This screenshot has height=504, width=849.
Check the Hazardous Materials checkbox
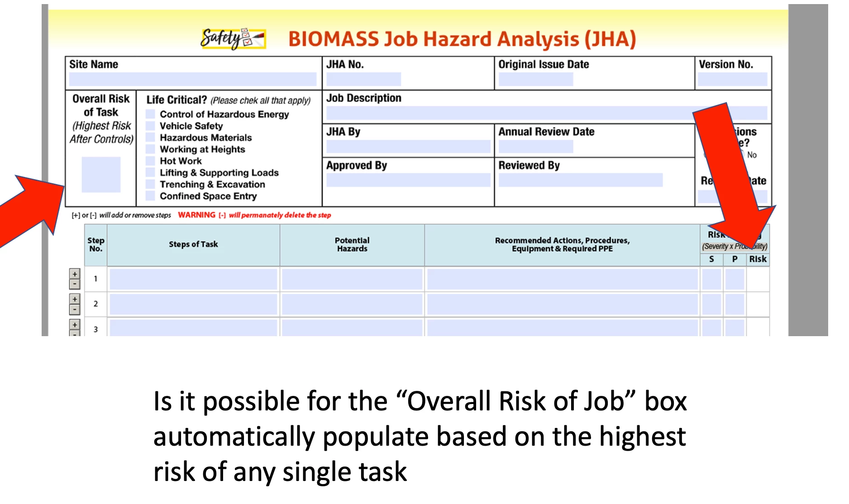click(151, 138)
